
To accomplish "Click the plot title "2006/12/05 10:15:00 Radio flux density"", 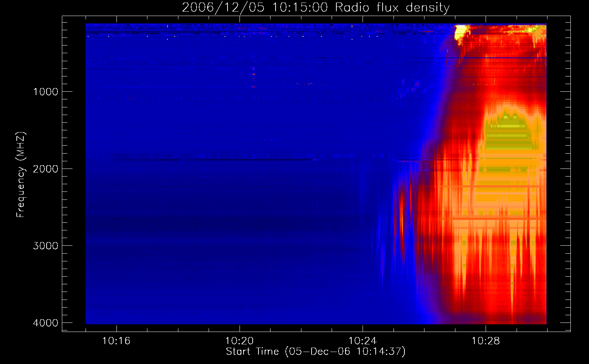I will 316,7.
